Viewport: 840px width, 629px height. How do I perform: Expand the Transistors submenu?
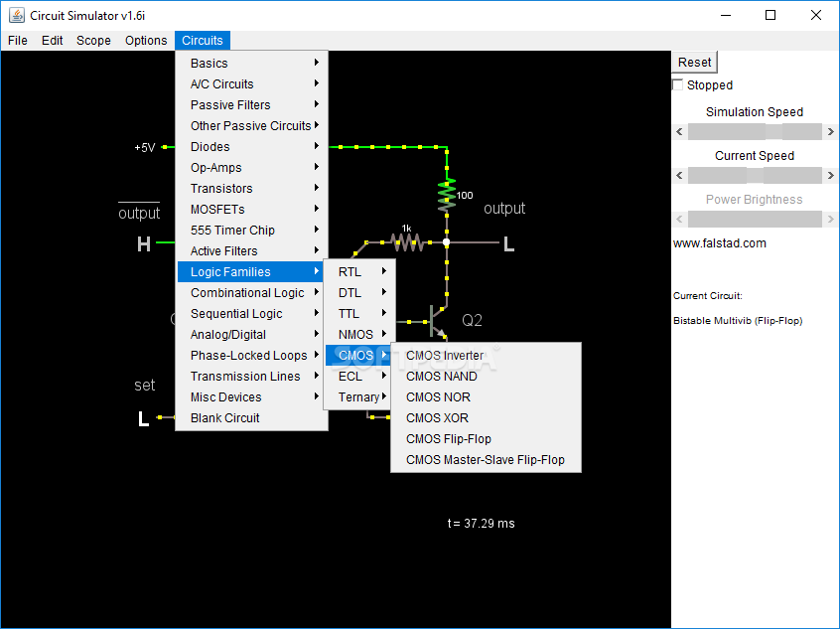(251, 189)
